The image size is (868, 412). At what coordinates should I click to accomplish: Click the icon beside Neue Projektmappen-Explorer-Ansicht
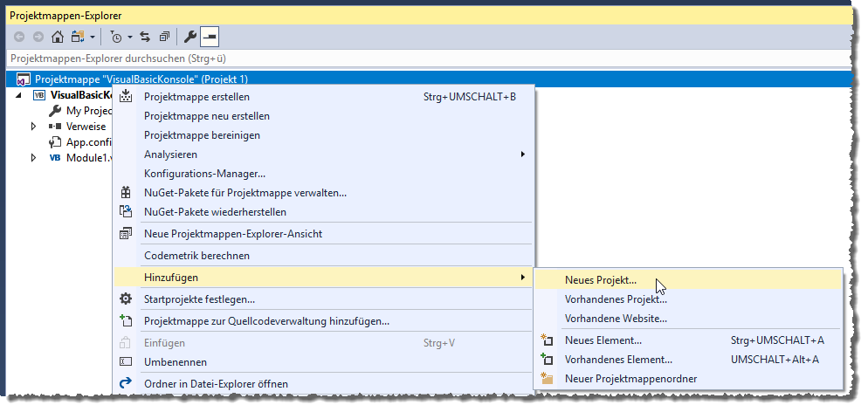point(127,233)
